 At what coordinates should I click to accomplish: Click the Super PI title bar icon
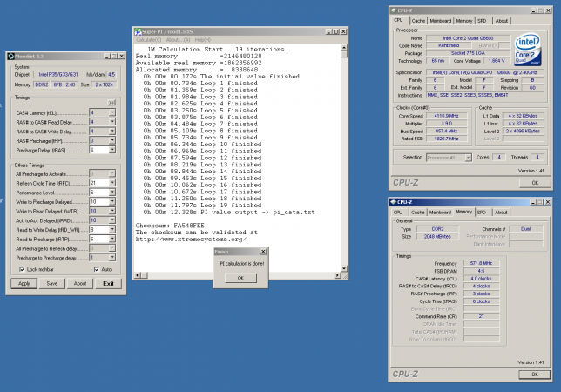coord(139,32)
